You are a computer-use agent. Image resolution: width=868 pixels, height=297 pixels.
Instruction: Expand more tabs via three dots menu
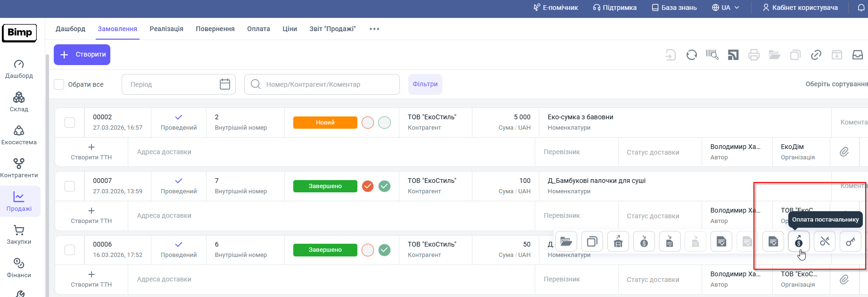(374, 29)
